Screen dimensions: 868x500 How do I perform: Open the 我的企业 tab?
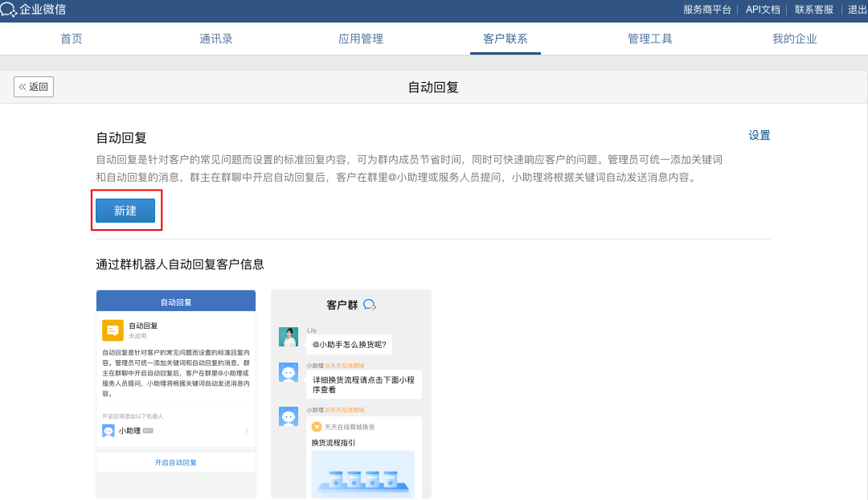click(x=795, y=39)
